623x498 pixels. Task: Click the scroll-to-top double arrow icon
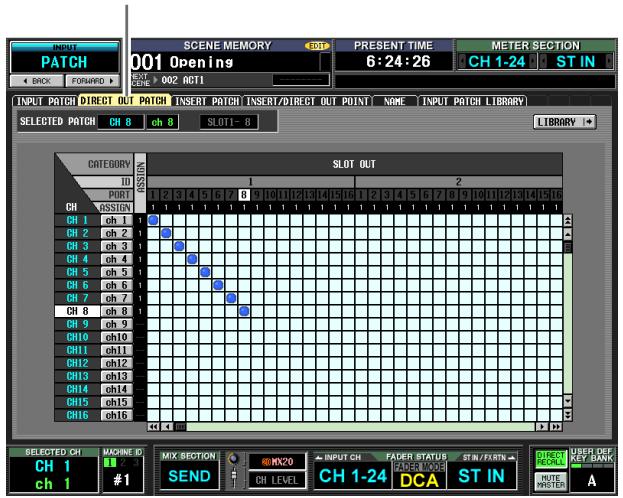[x=568, y=221]
